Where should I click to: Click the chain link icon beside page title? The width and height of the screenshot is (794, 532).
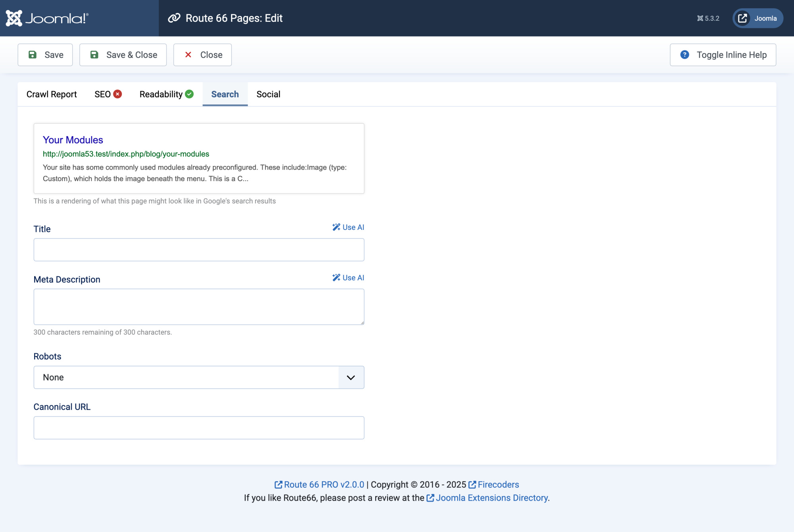(174, 18)
